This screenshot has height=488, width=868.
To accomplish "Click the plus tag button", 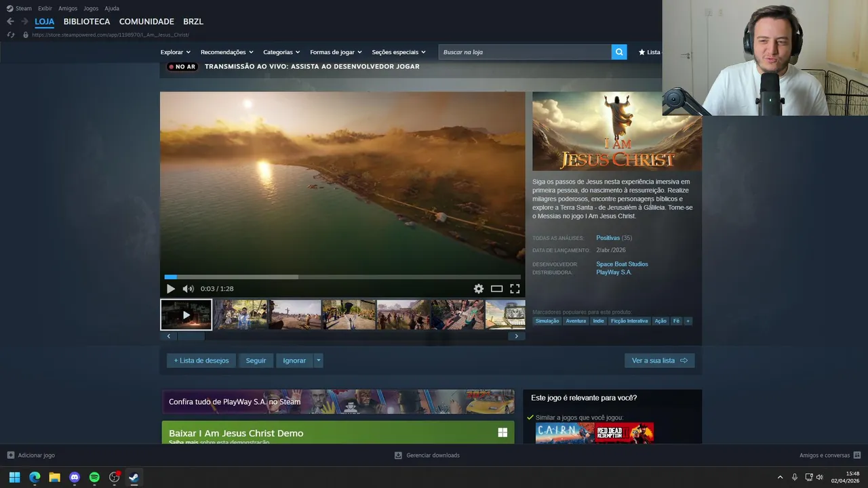I will click(688, 321).
